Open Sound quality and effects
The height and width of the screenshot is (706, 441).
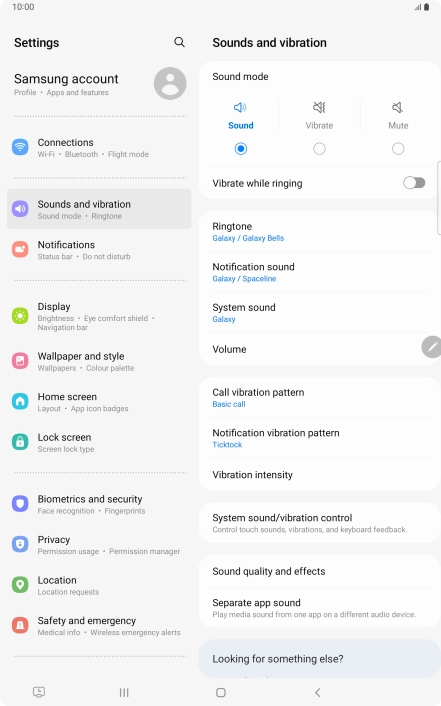pyautogui.click(x=319, y=571)
